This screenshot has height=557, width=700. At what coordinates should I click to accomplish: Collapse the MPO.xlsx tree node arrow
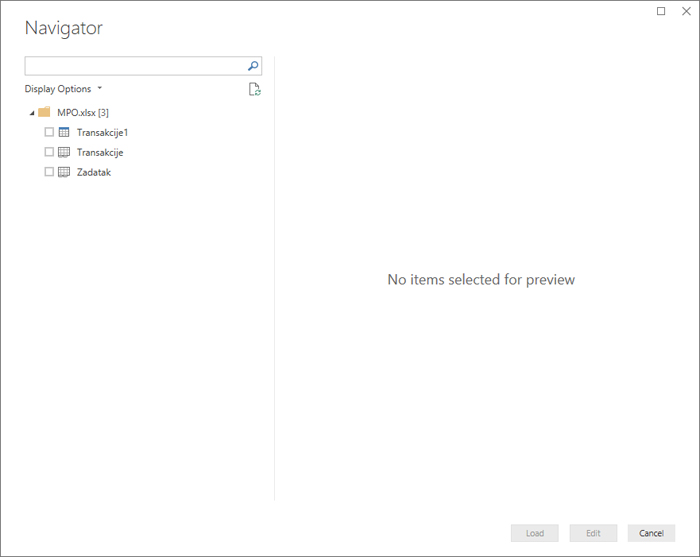coord(32,113)
